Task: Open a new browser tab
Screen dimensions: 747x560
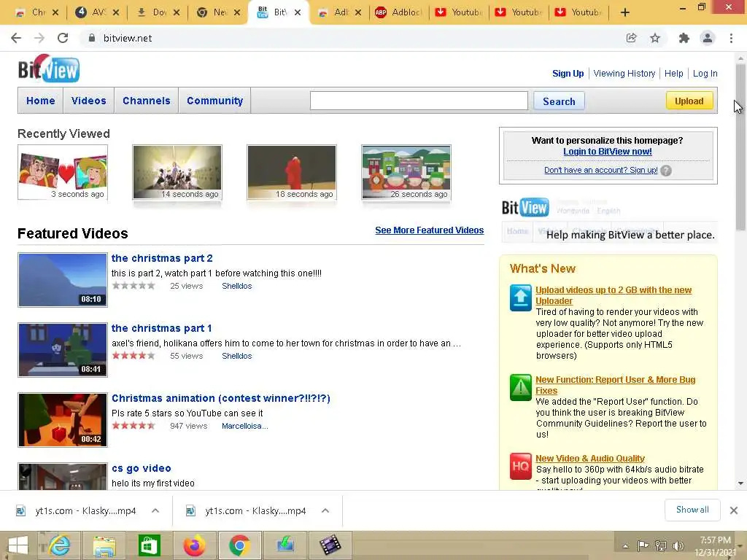Action: pyautogui.click(x=625, y=12)
